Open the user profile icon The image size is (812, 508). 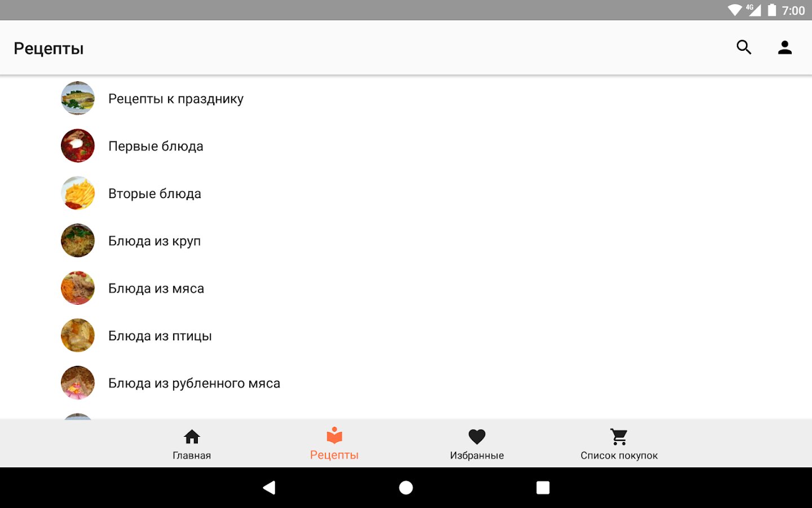pos(784,47)
